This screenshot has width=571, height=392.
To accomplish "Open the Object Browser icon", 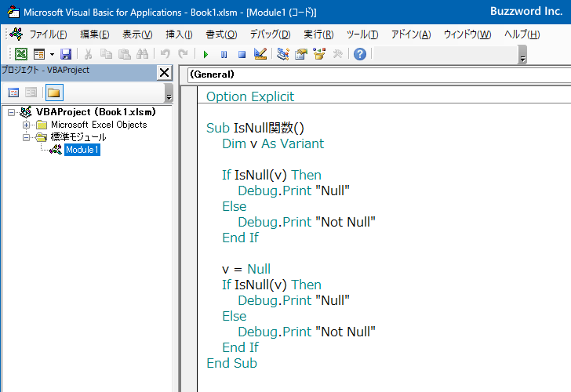I will pyautogui.click(x=319, y=54).
